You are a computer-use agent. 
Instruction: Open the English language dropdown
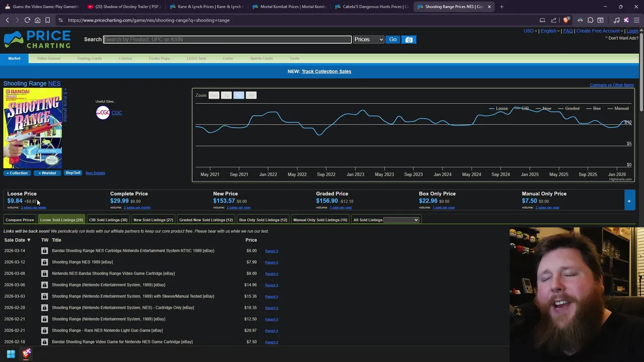tap(550, 31)
